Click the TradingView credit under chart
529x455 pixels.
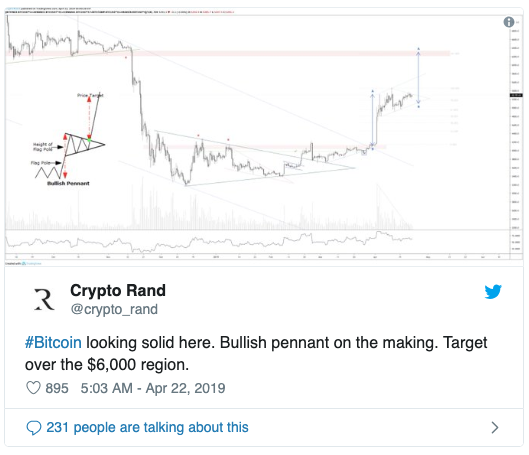(x=24, y=263)
